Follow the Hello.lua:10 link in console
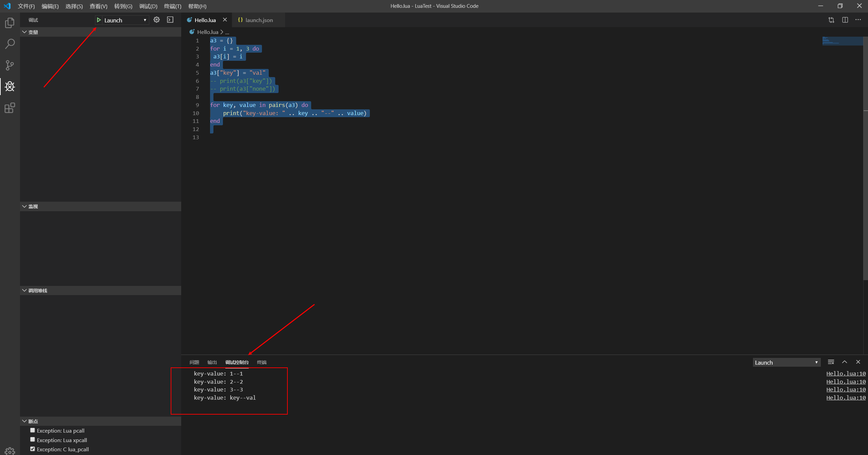This screenshot has height=455, width=868. tap(845, 373)
